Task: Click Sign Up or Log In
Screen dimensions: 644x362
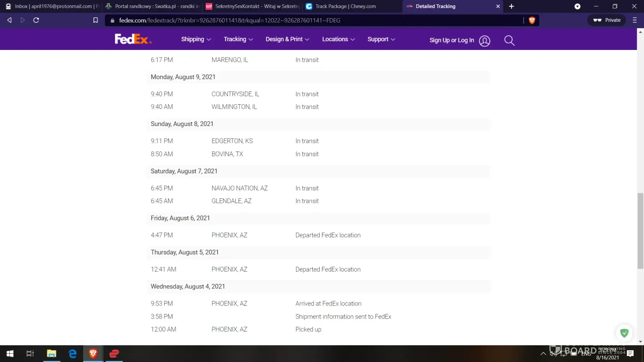Action: pos(451,40)
